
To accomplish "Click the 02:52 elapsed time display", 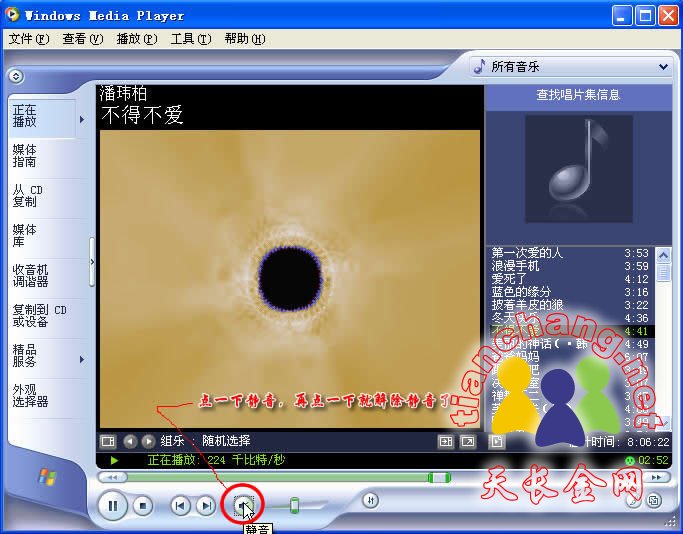I will click(653, 460).
